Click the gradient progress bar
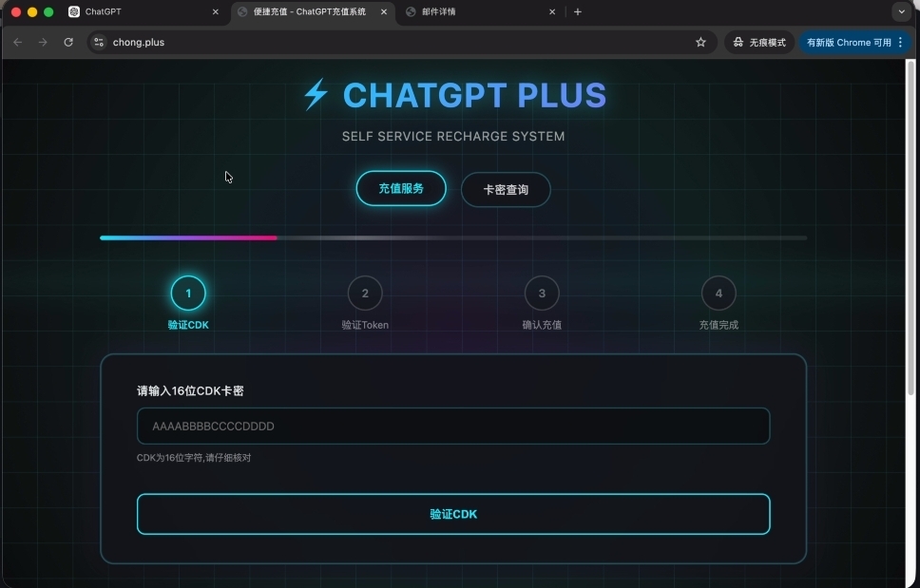920x588 pixels. point(452,237)
